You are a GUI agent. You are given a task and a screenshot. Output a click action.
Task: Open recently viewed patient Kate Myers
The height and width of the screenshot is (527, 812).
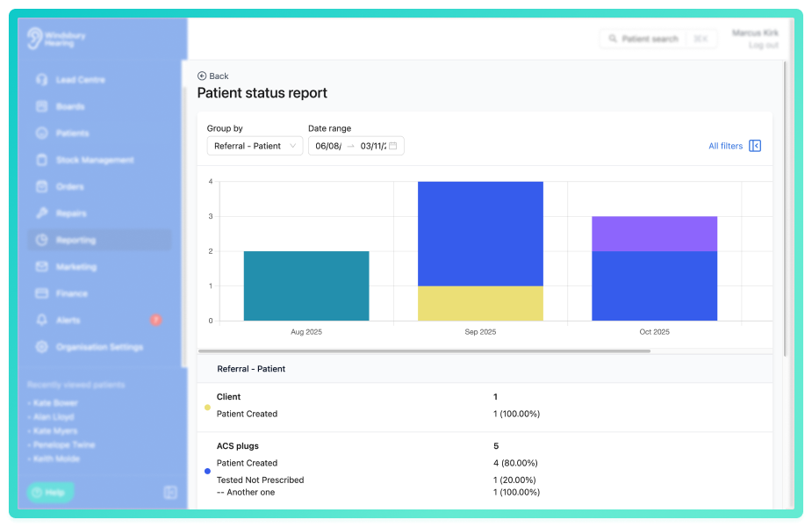click(55, 430)
